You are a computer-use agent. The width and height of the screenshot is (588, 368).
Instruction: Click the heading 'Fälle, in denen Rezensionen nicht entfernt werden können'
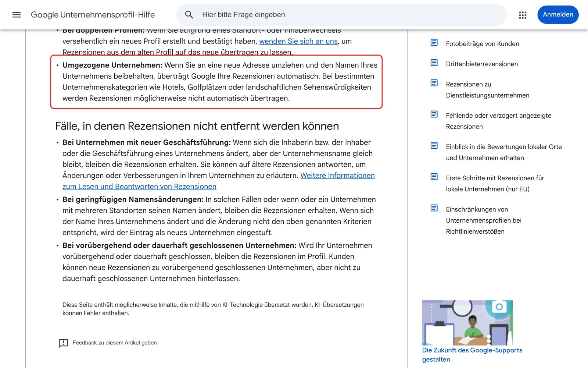[x=197, y=126]
